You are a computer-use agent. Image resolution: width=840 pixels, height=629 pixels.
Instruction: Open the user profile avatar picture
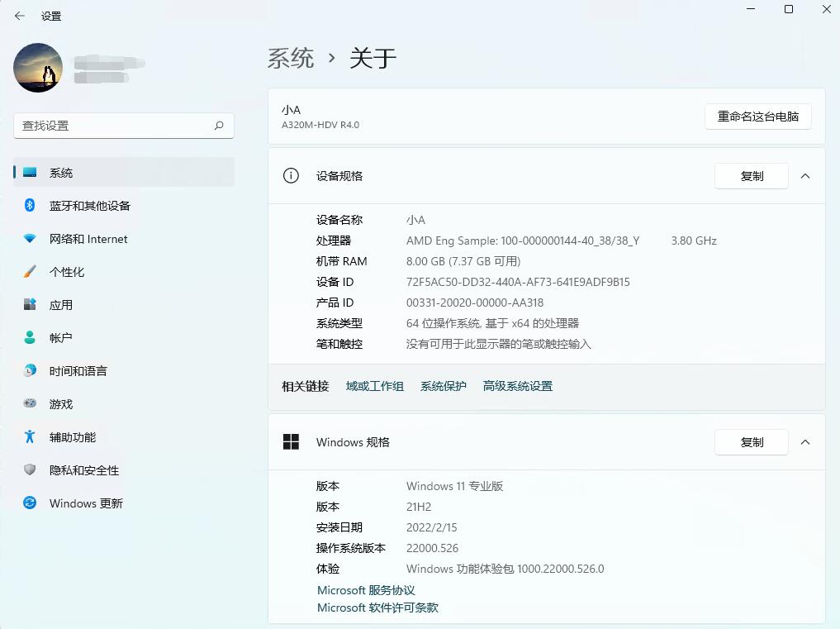click(x=38, y=68)
